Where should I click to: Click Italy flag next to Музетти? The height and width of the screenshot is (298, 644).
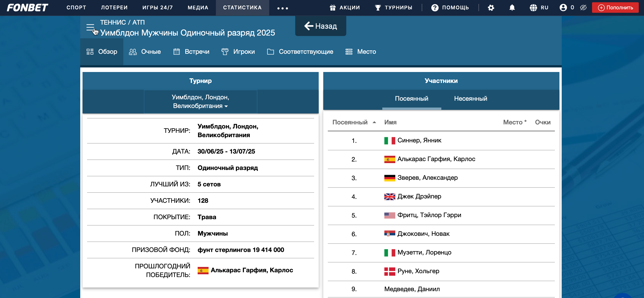coord(390,253)
